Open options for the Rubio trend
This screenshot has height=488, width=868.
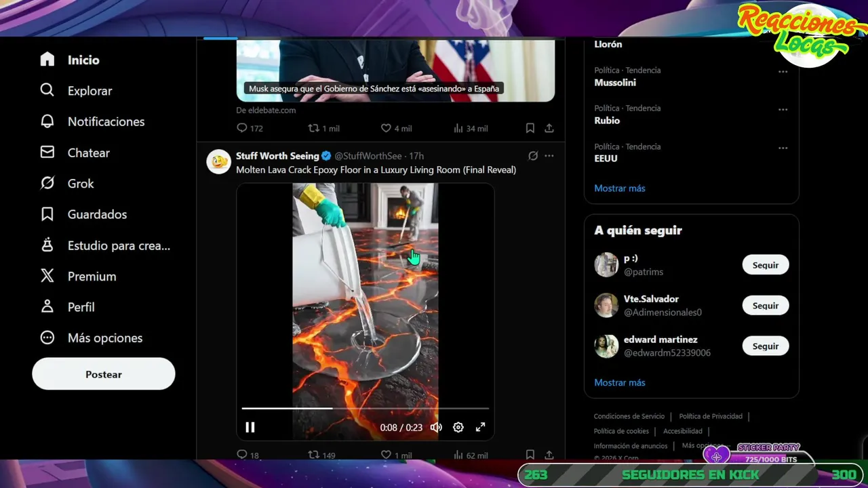pos(783,109)
